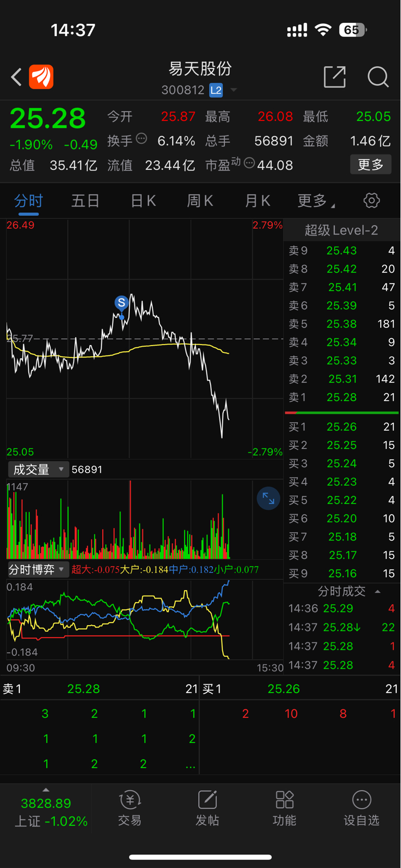Tap the cellular signal icon
Screen dimensions: 401x868
pyautogui.click(x=297, y=30)
